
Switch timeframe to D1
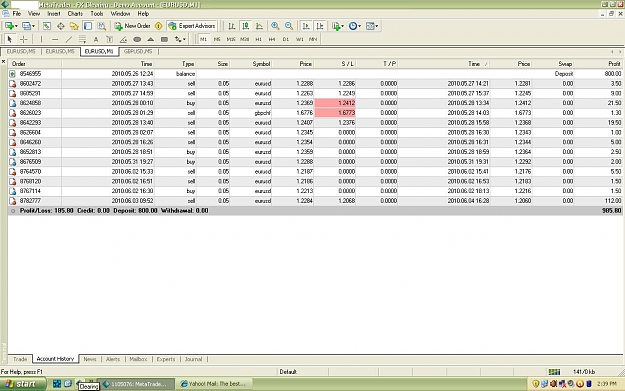coord(286,39)
